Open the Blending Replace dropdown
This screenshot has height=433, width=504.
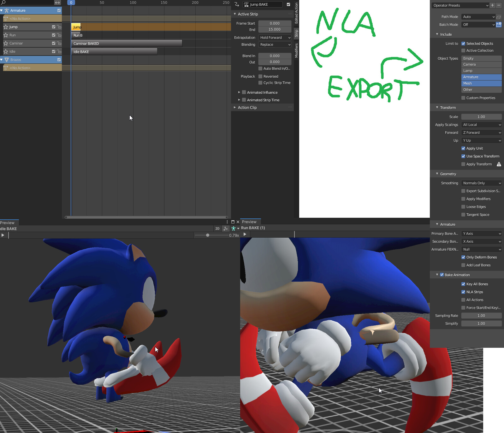(275, 44)
